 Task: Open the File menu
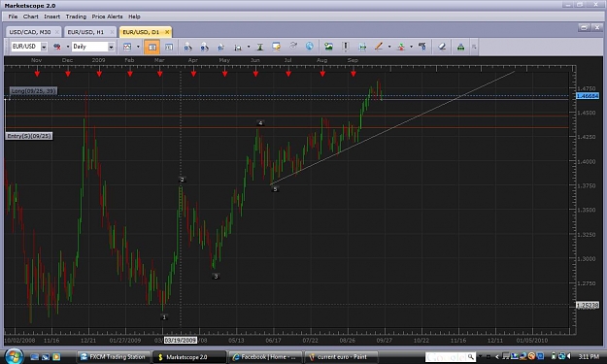click(x=13, y=17)
